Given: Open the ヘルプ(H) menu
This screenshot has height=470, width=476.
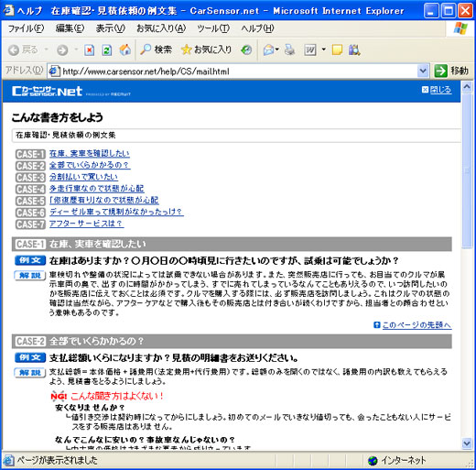Looking at the screenshot, I should point(257,28).
